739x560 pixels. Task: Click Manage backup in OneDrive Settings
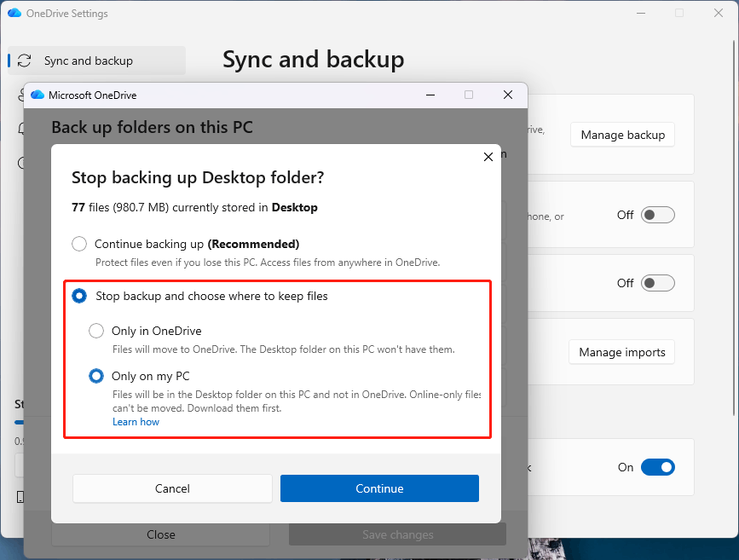pos(622,135)
